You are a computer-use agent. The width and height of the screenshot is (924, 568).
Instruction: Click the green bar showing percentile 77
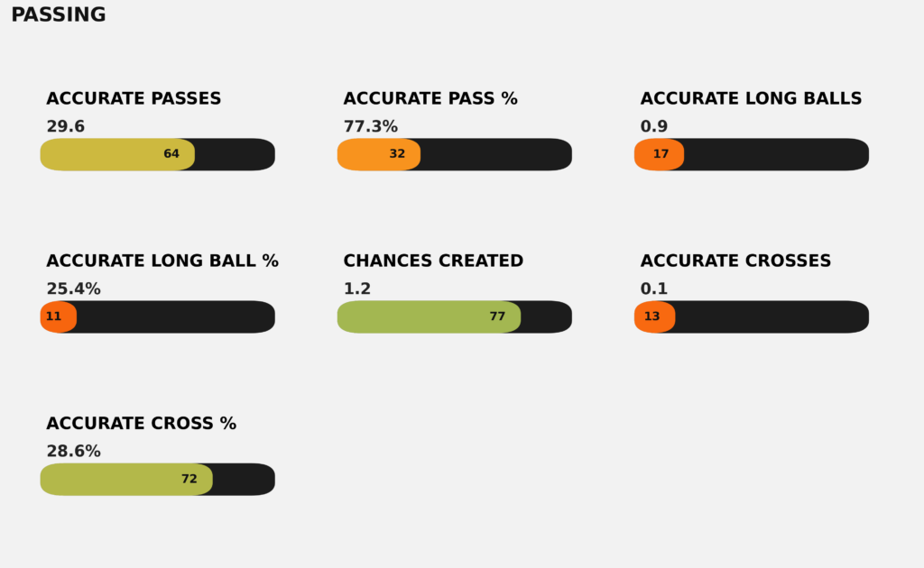(429, 316)
